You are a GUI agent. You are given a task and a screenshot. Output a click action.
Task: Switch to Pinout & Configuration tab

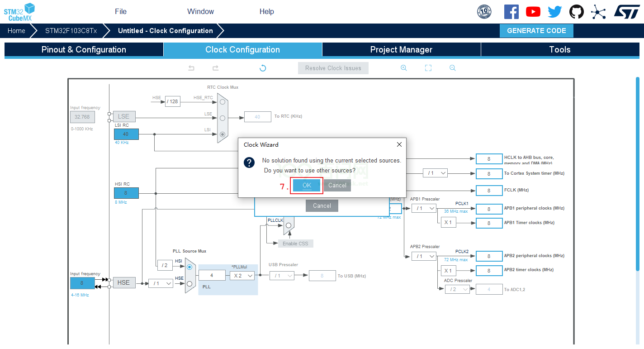point(84,50)
